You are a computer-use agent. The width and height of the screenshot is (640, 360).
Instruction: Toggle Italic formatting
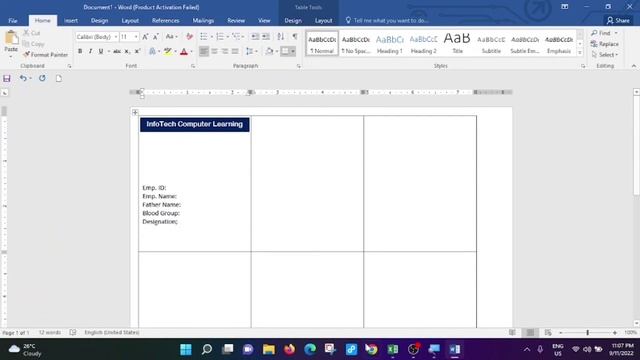(90, 51)
